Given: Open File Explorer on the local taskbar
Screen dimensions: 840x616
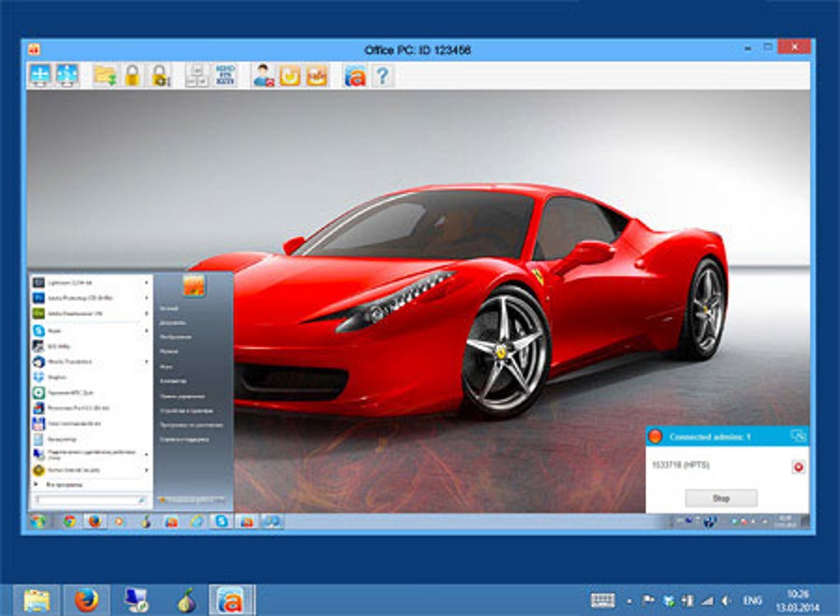Looking at the screenshot, I should click(x=36, y=600).
